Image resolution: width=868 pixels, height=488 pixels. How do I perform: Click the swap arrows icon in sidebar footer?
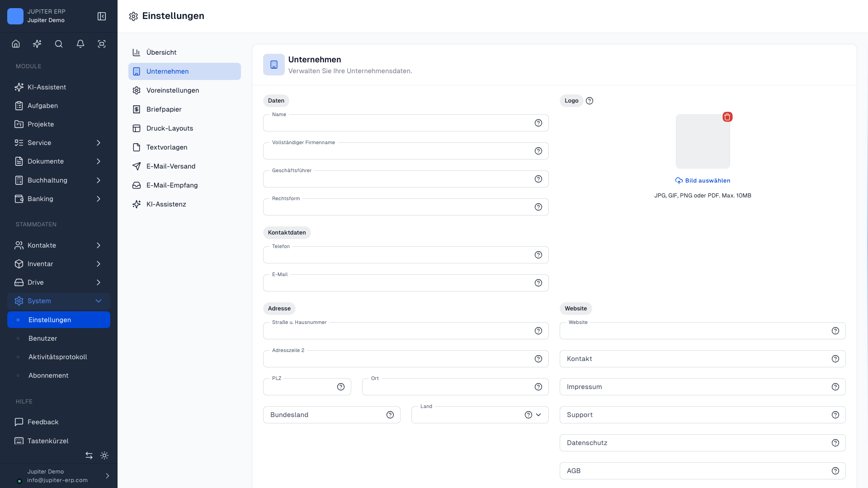coord(89,455)
